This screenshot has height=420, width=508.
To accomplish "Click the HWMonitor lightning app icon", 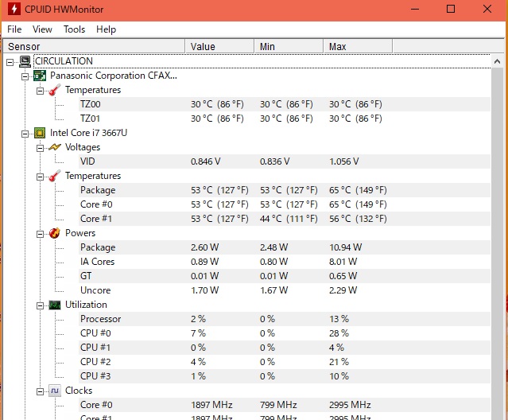I will 14,9.
